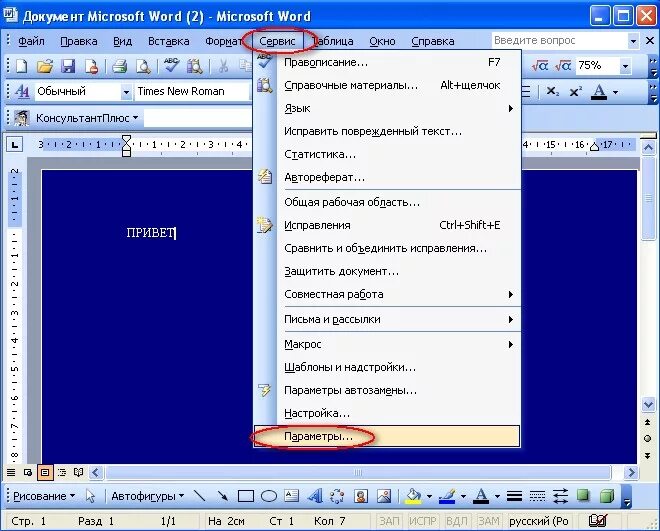This screenshot has height=531, width=660.
Task: Select the Line drawing tool
Action: click(x=199, y=496)
